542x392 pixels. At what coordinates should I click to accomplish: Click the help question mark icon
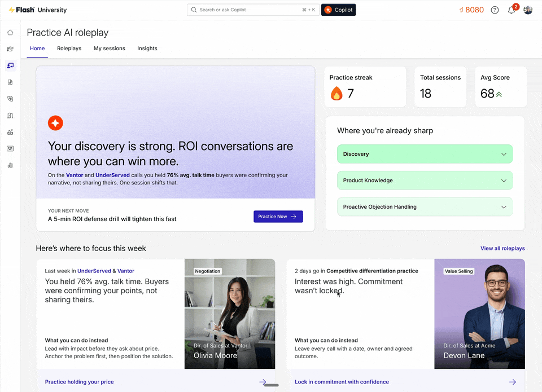(495, 10)
